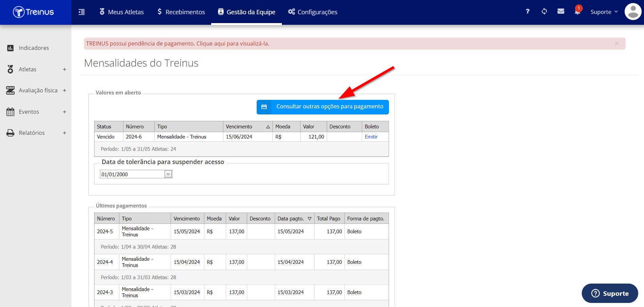Click the Indicadores chart icon
The image size is (644, 307).
point(11,48)
